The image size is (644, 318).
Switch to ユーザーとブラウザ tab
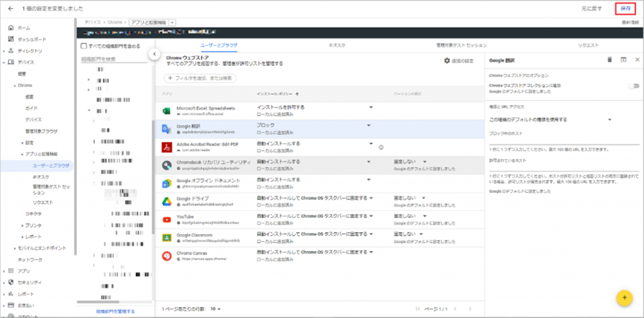[x=218, y=46]
